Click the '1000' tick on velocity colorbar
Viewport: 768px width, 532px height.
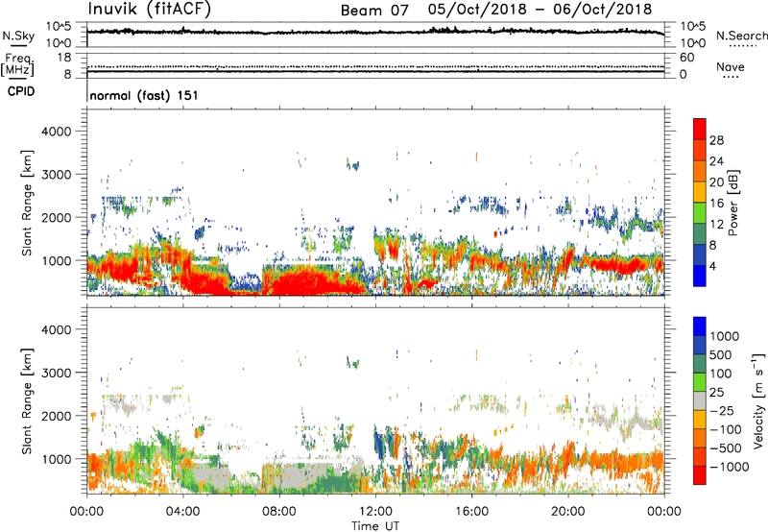725,336
